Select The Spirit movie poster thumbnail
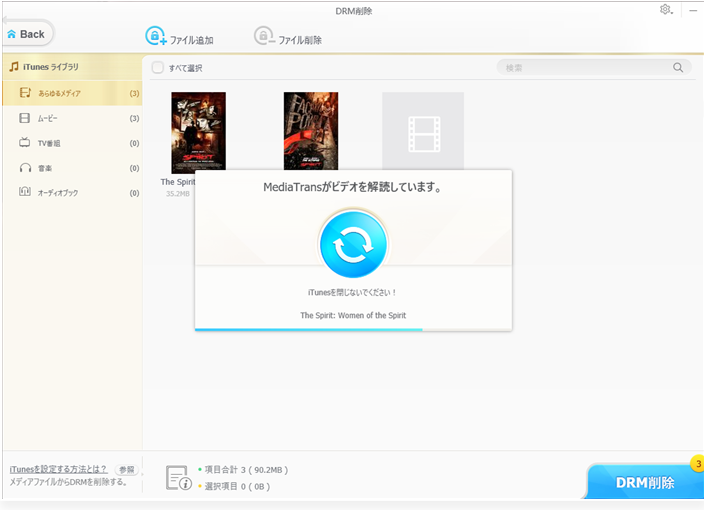This screenshot has height=510, width=704. pos(198,131)
